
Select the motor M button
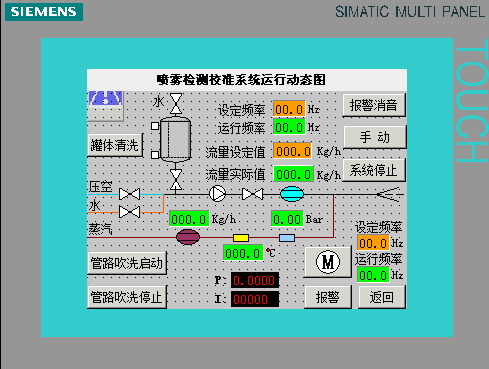328,262
